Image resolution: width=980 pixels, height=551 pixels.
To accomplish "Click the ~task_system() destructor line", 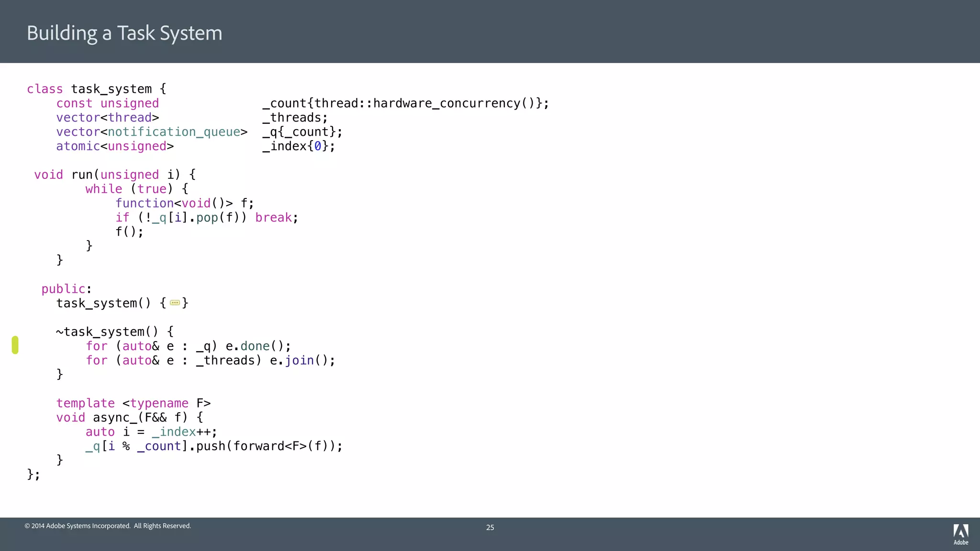I will click(x=114, y=332).
